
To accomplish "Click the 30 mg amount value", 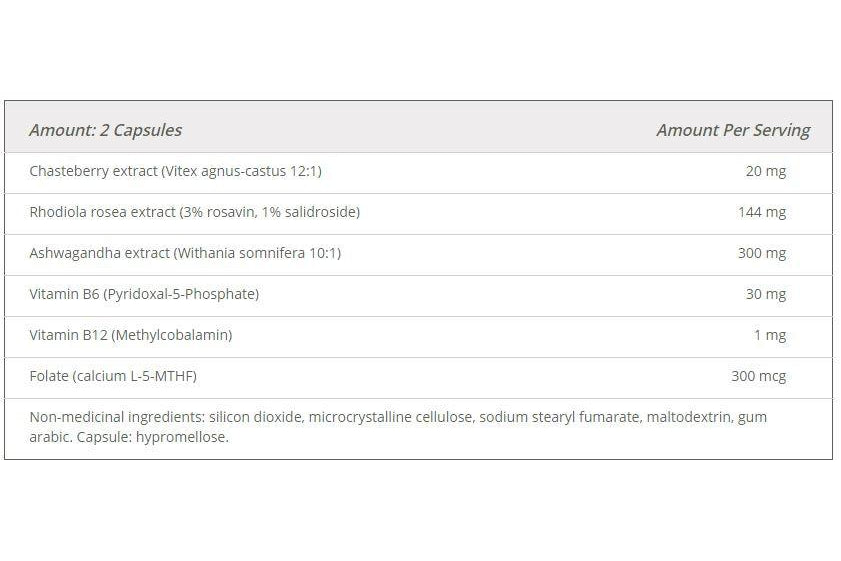I will coord(765,294).
